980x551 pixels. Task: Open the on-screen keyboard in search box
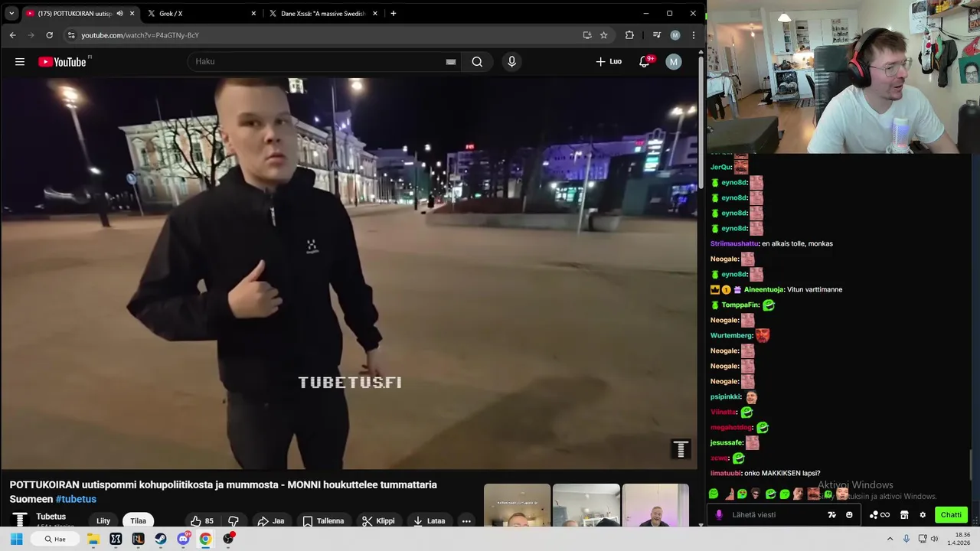tap(451, 62)
